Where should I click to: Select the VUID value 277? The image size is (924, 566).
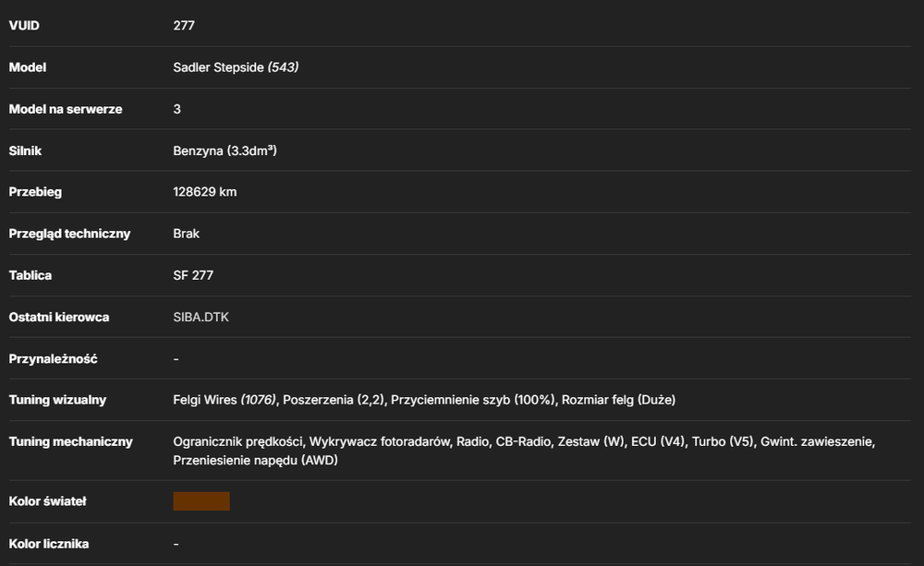[184, 25]
